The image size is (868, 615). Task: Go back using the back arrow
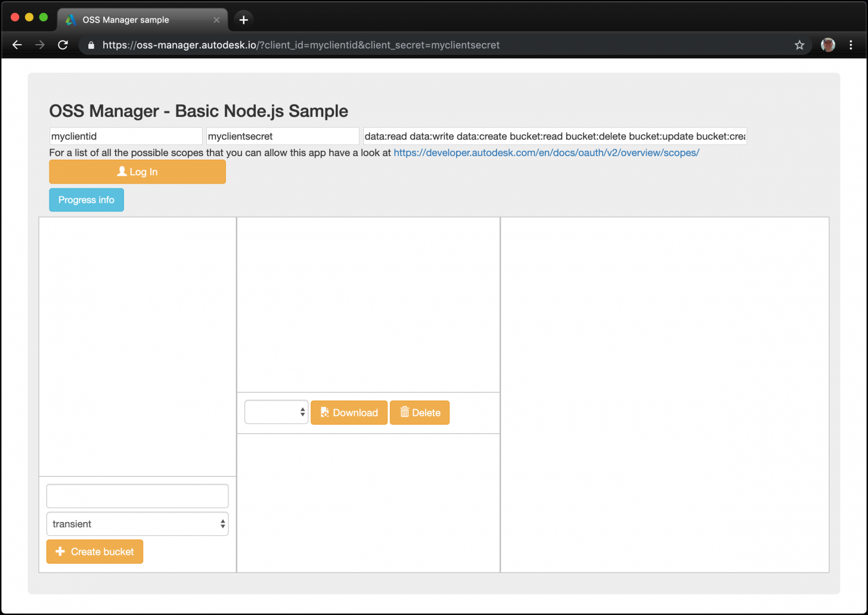(17, 45)
